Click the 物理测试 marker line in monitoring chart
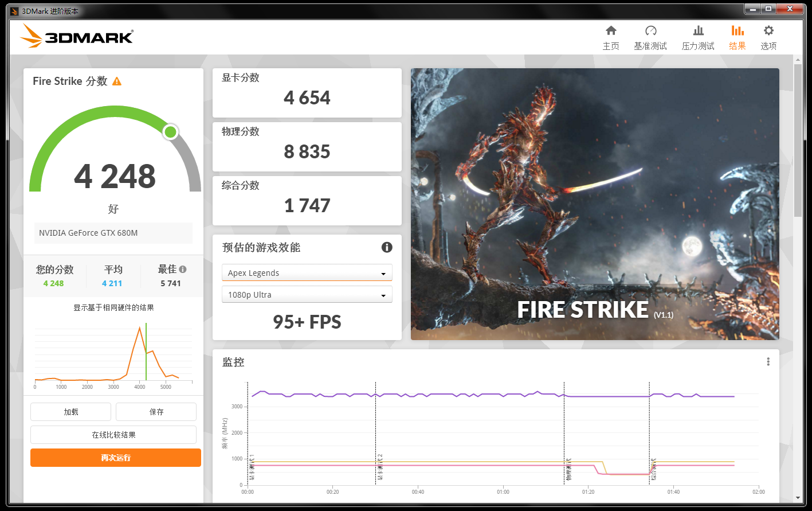The image size is (812, 511). (x=564, y=433)
